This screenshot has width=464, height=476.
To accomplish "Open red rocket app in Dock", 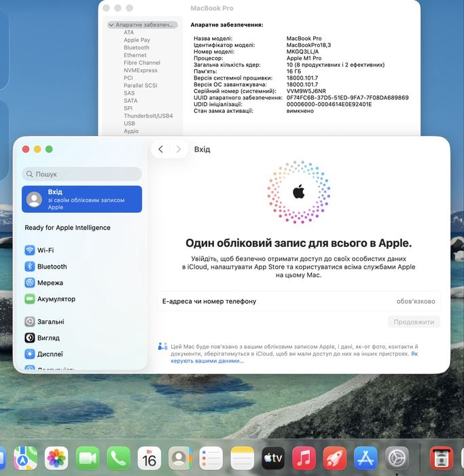I will 335,458.
